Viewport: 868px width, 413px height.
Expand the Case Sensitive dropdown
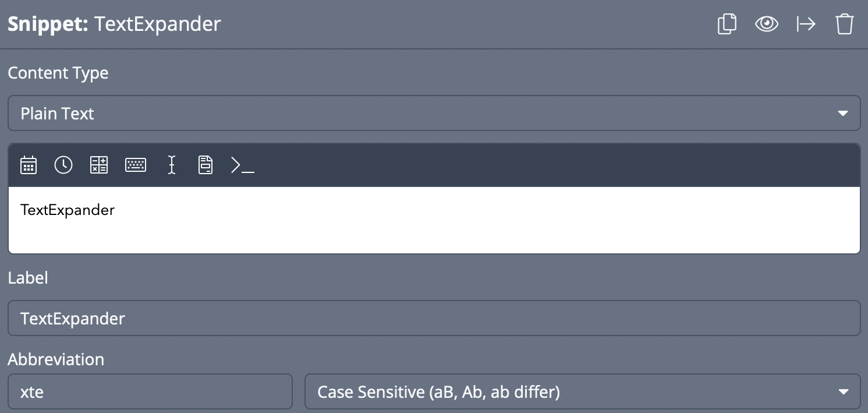582,391
